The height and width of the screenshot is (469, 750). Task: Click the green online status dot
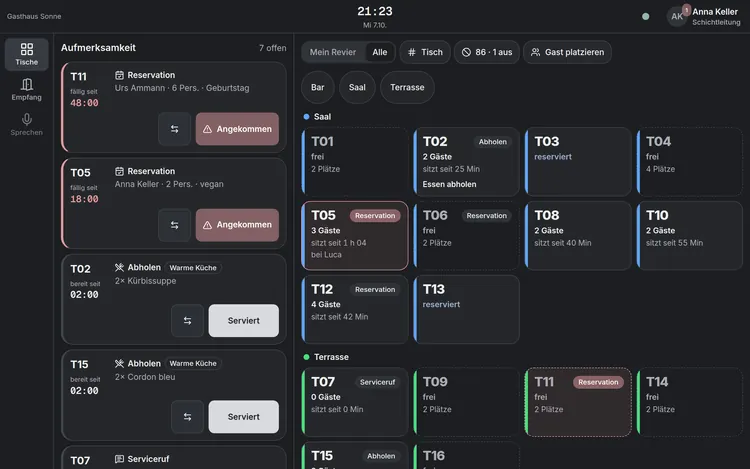646,16
